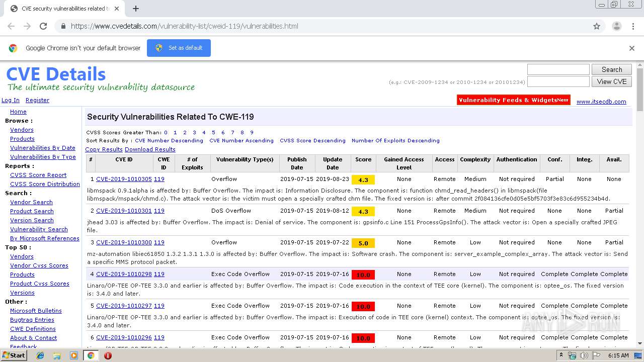Open Product Cvss Scores link

pyautogui.click(x=40, y=284)
